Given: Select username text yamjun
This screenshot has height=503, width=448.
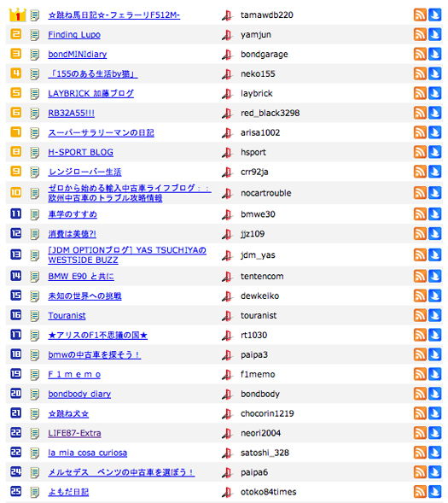Looking at the screenshot, I should coord(256,35).
